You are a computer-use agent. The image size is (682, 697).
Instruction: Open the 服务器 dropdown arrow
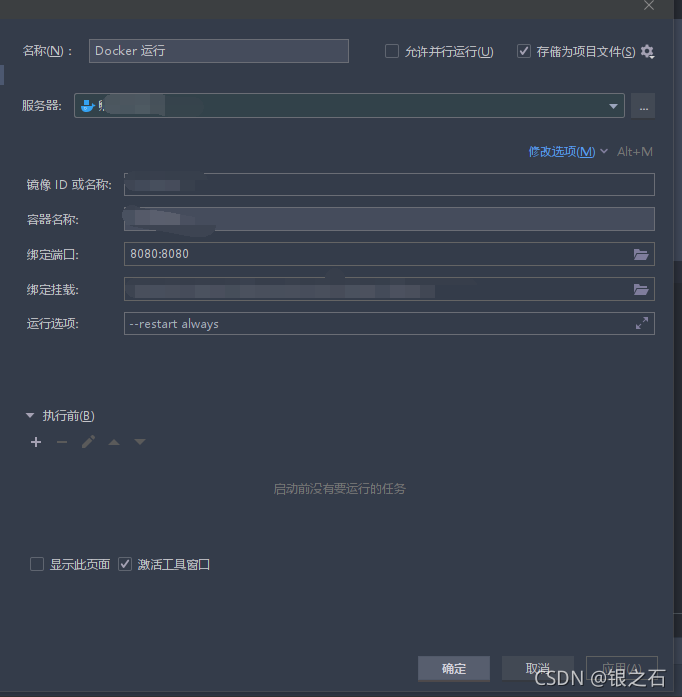point(613,106)
